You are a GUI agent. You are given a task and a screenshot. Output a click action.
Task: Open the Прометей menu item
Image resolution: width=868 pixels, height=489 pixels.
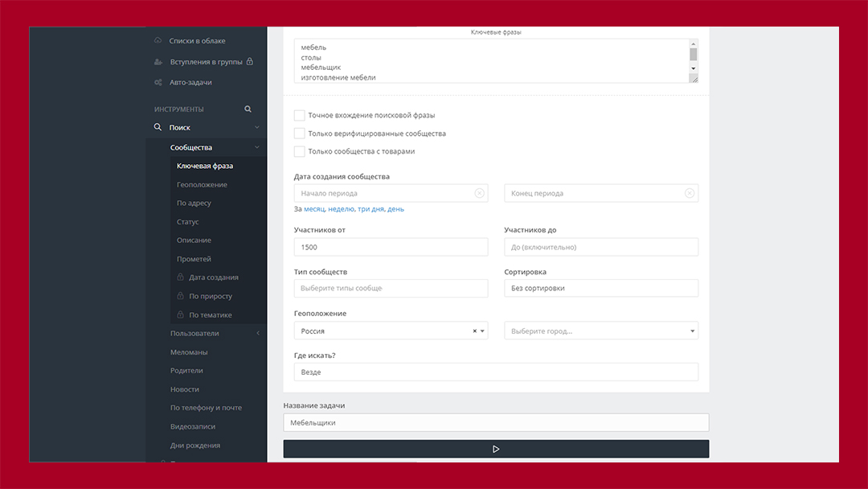coord(194,259)
